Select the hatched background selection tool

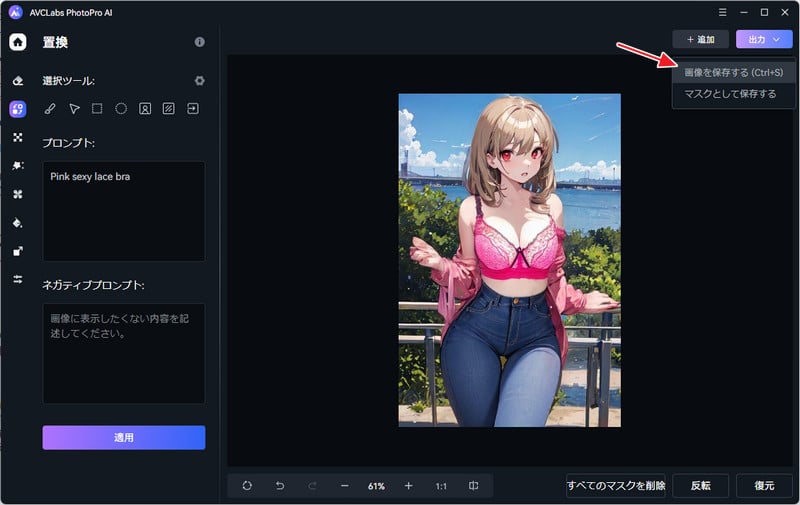coord(168,109)
